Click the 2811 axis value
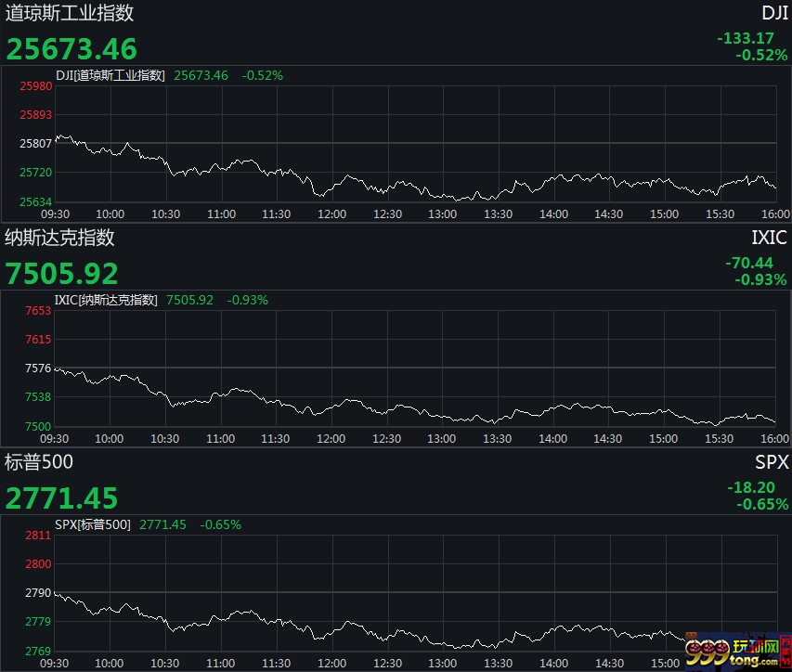The width and height of the screenshot is (792, 672). [x=38, y=536]
